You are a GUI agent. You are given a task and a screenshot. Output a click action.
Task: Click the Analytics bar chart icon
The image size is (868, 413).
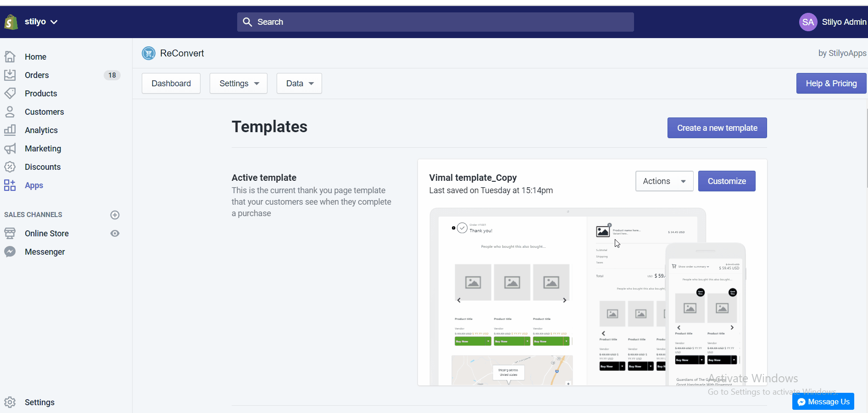click(x=10, y=130)
